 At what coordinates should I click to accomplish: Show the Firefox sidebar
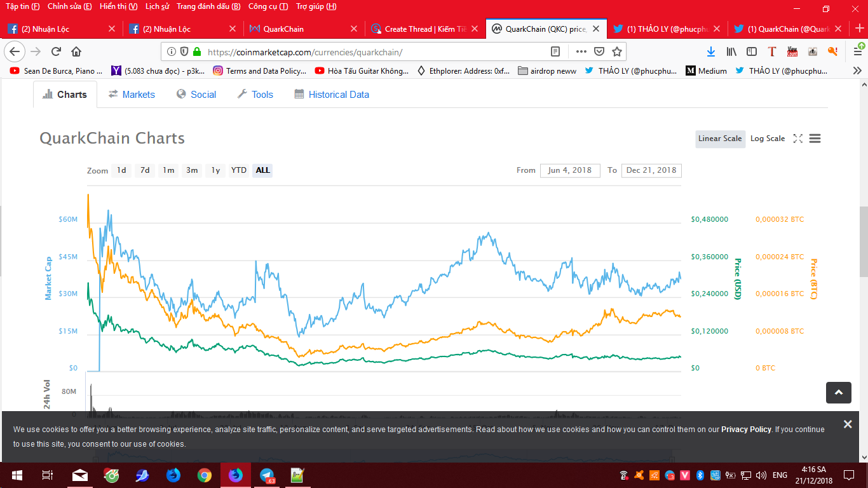pos(752,51)
